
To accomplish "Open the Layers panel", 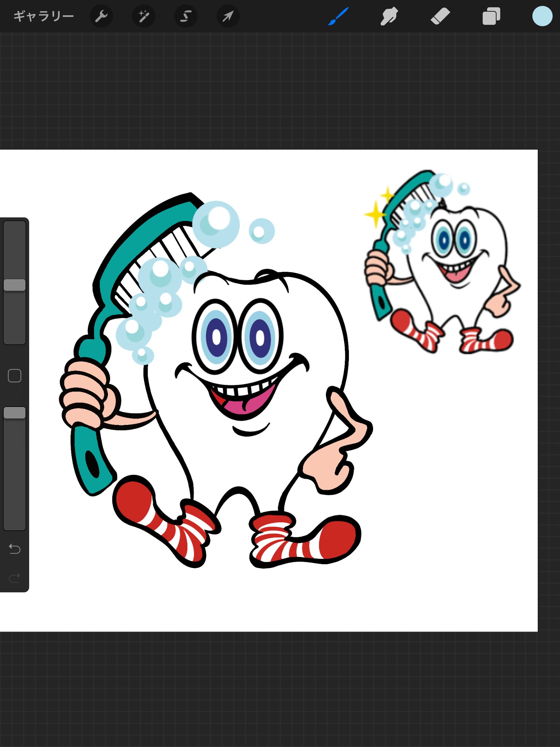I will tap(491, 16).
